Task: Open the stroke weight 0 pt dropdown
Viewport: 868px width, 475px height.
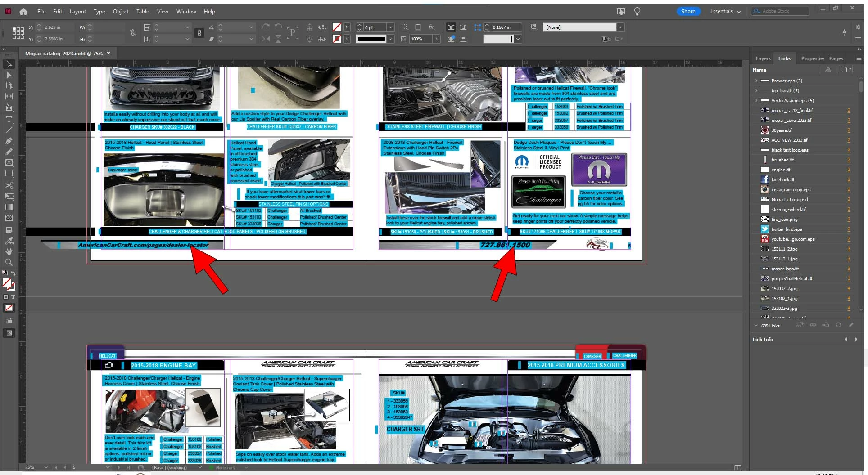Action: 390,27
